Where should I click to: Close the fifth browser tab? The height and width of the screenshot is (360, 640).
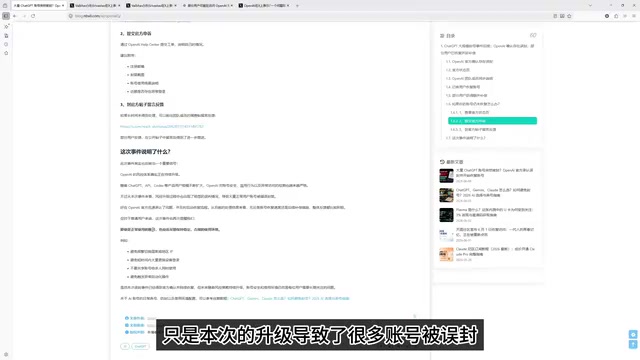pos(288,6)
